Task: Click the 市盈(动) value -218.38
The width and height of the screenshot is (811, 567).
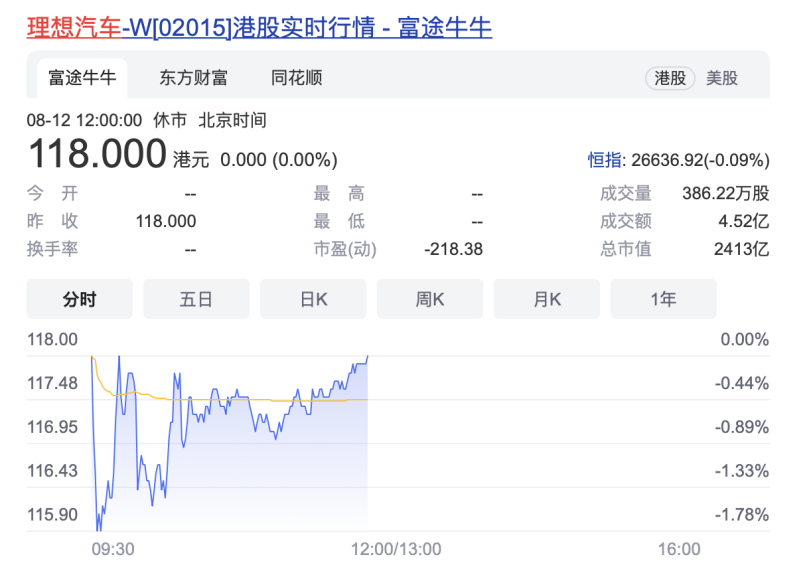Action: [x=453, y=249]
